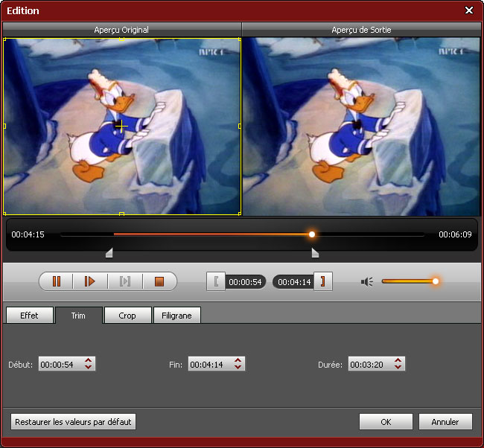Set trim end with right bracket button

click(x=323, y=281)
